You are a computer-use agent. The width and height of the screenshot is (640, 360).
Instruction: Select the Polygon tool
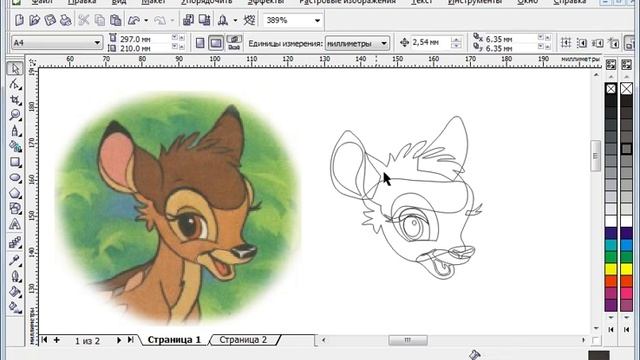[x=15, y=193]
